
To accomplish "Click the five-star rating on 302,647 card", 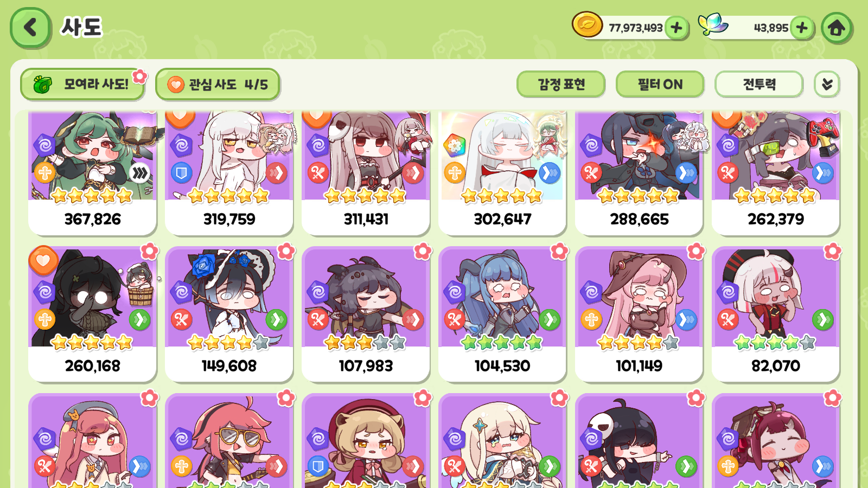I will coord(502,196).
